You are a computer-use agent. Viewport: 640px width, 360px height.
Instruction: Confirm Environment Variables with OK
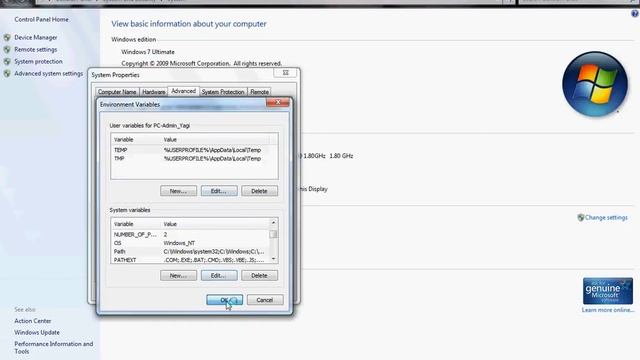[224, 300]
